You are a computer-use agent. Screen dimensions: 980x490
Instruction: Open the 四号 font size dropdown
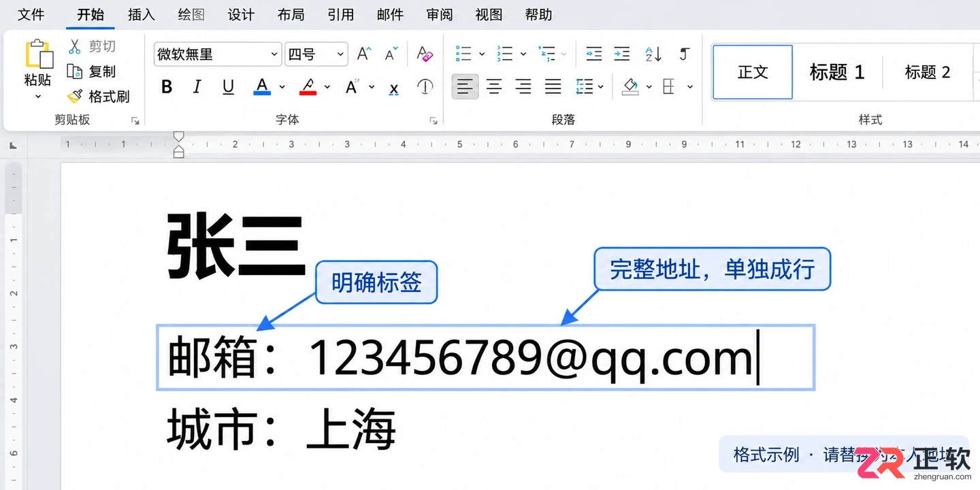click(340, 54)
